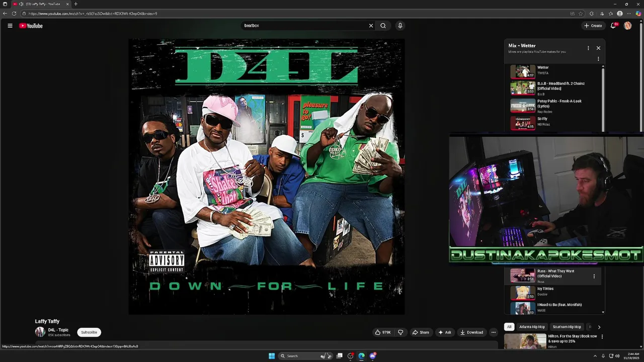Open the YouTube hamburger guide menu
Screen dimensions: 644x362
click(10, 26)
